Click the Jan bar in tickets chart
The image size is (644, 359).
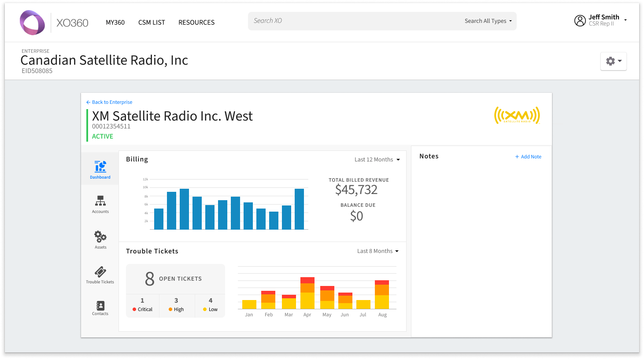point(249,304)
